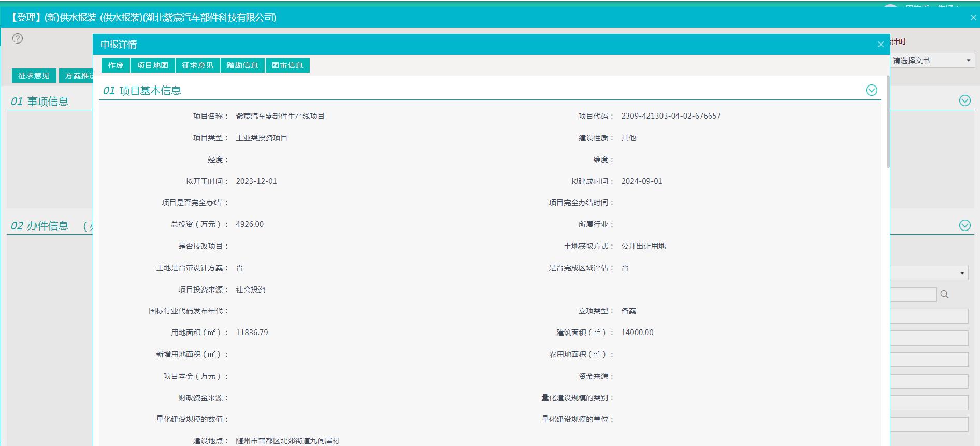980x446 pixels.
Task: Collapse the 02 办件信息 section chevron
Action: (x=964, y=225)
